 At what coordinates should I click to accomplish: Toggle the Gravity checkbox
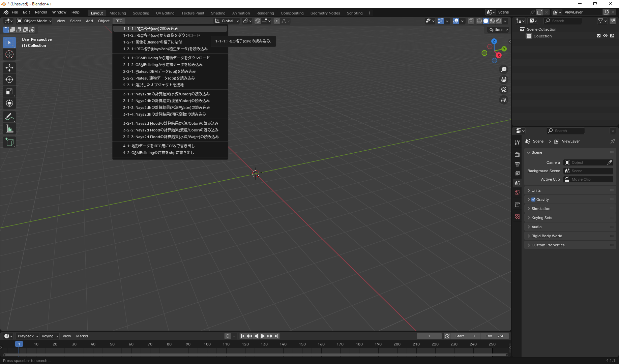point(533,200)
